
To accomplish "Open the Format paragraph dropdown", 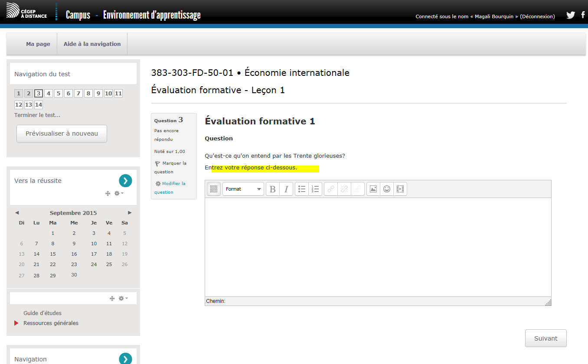I will pyautogui.click(x=243, y=189).
